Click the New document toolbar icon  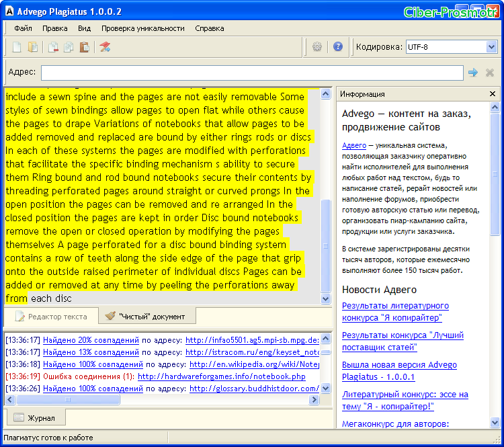17,47
